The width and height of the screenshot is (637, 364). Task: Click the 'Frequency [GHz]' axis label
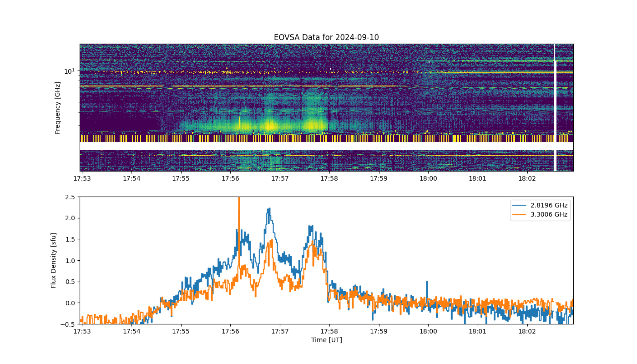(58, 108)
